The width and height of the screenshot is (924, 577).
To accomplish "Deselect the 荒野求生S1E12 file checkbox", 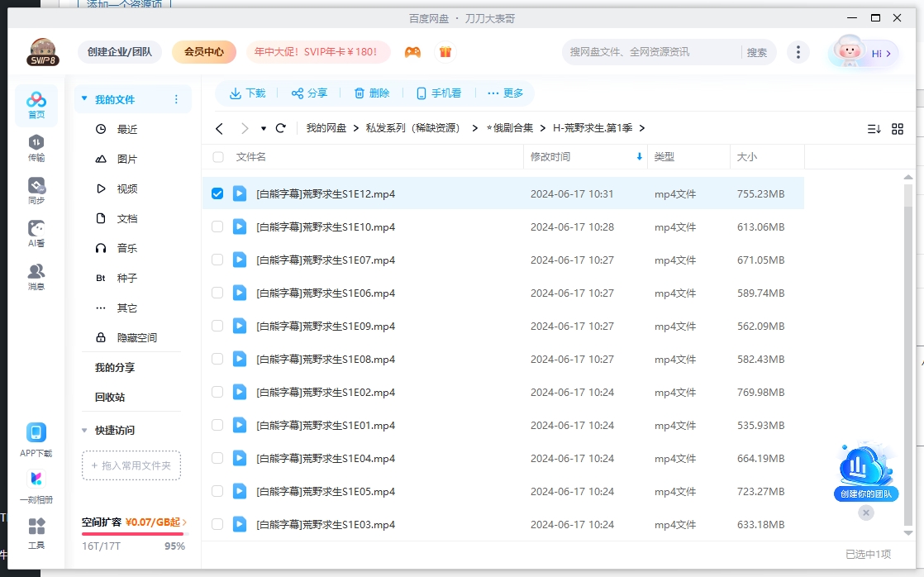I will point(217,193).
